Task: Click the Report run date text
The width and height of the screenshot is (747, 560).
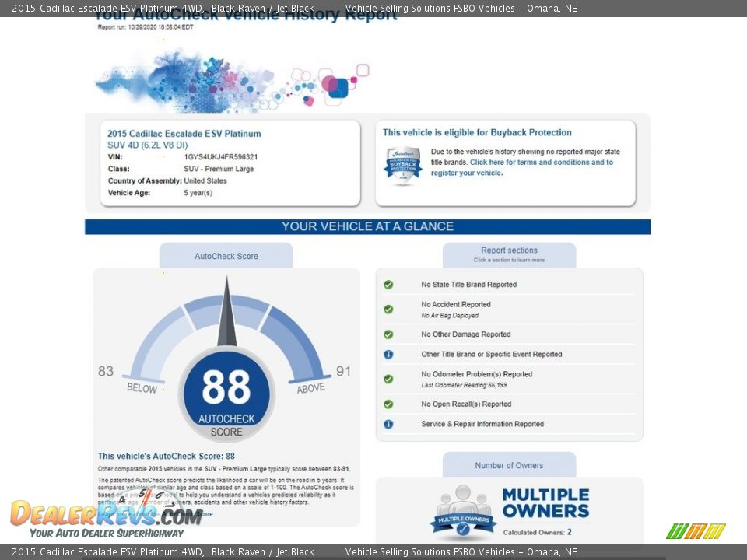Action: [146, 27]
